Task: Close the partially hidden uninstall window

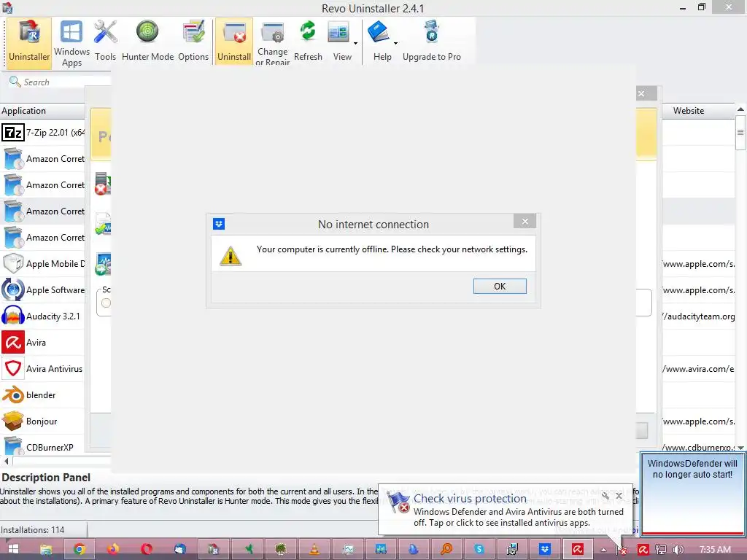Action: (x=641, y=93)
